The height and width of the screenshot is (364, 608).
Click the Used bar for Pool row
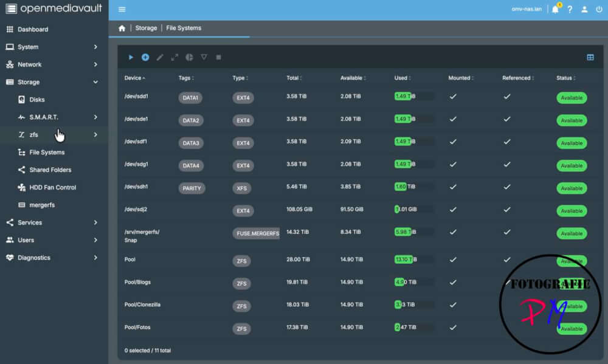click(x=413, y=259)
